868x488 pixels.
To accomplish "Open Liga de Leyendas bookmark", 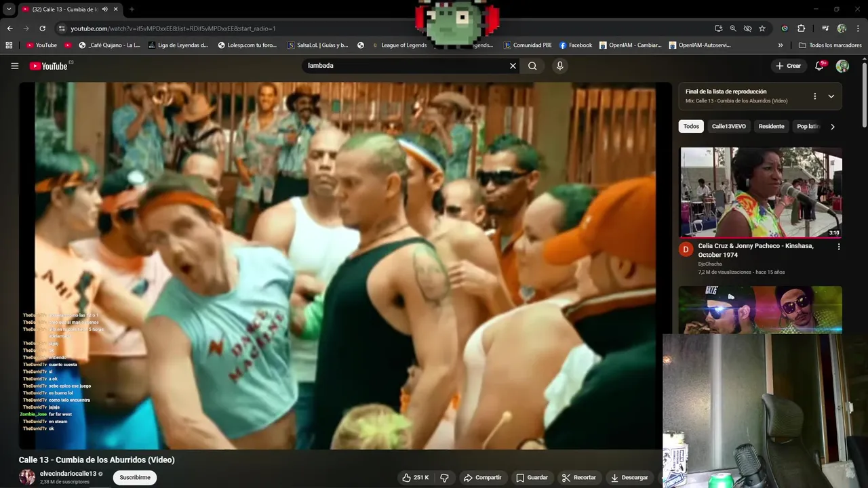I will click(178, 45).
